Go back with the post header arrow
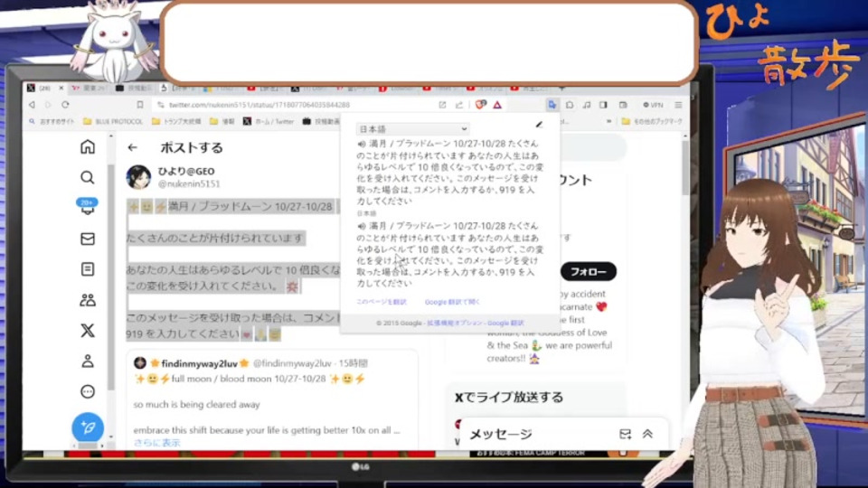 (132, 147)
